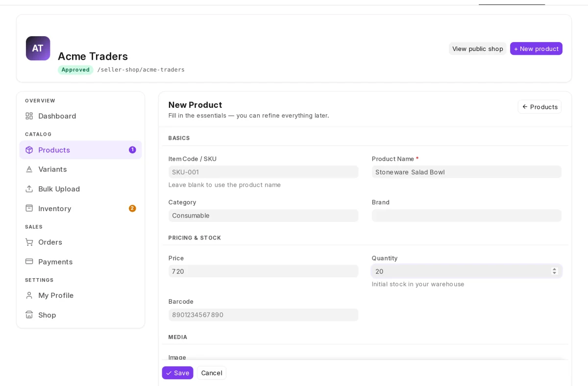Select Products in the sidebar
This screenshot has width=588, height=386.
(80, 150)
